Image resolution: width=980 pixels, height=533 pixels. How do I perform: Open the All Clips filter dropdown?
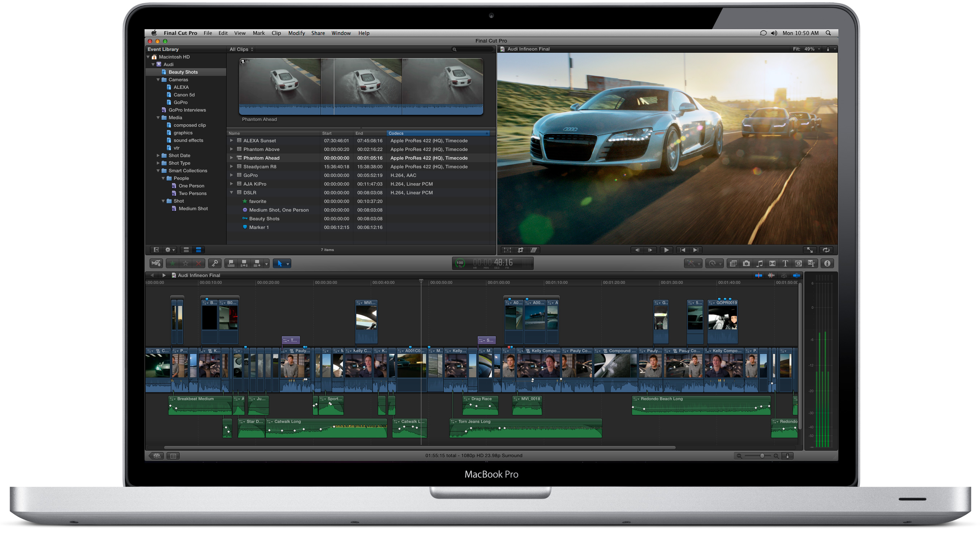click(241, 49)
